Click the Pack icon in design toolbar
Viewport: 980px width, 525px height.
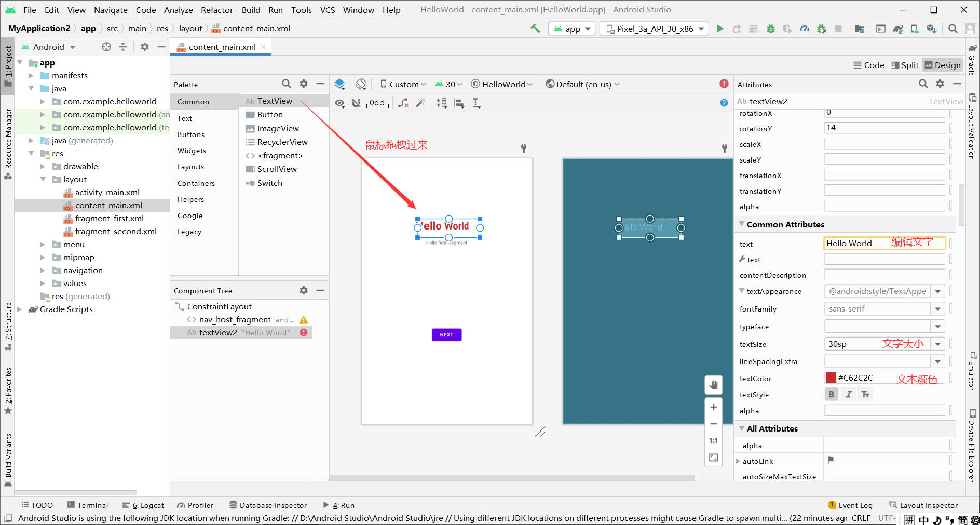[x=442, y=103]
